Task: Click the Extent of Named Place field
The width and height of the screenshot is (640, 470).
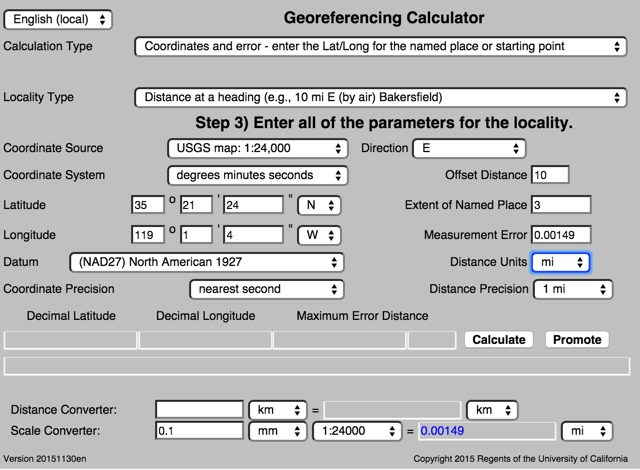Action: point(561,205)
